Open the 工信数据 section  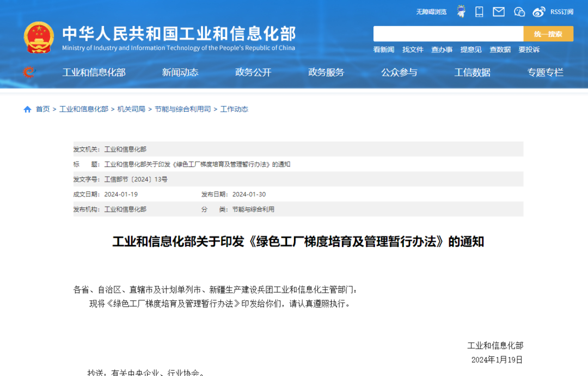pos(472,72)
